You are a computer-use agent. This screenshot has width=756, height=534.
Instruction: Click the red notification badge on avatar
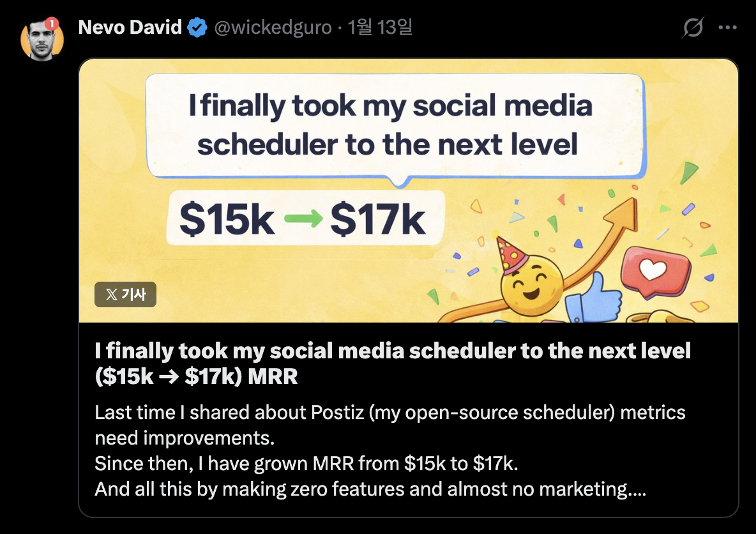[52, 24]
